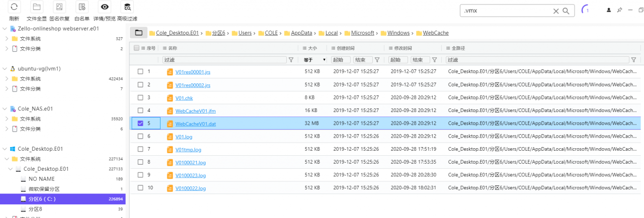Navigate to Users in the breadcrumb
This screenshot has width=644, height=218.
[x=245, y=33]
